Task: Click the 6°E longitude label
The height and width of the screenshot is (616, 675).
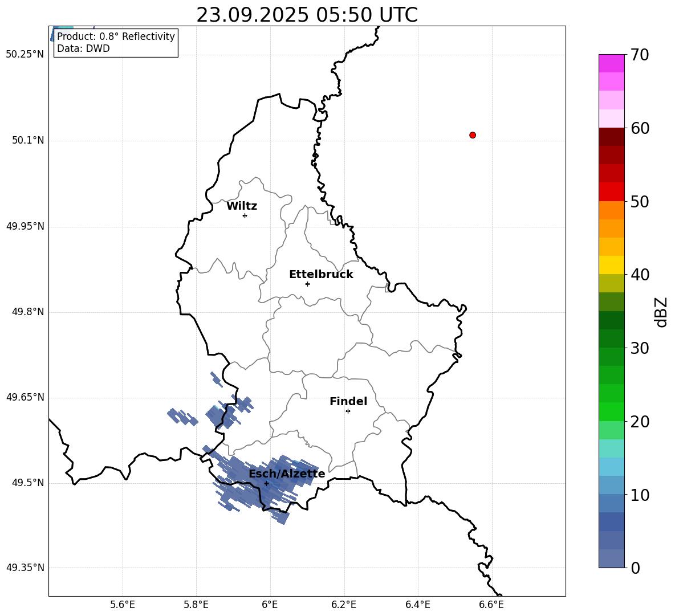Action: 270,605
